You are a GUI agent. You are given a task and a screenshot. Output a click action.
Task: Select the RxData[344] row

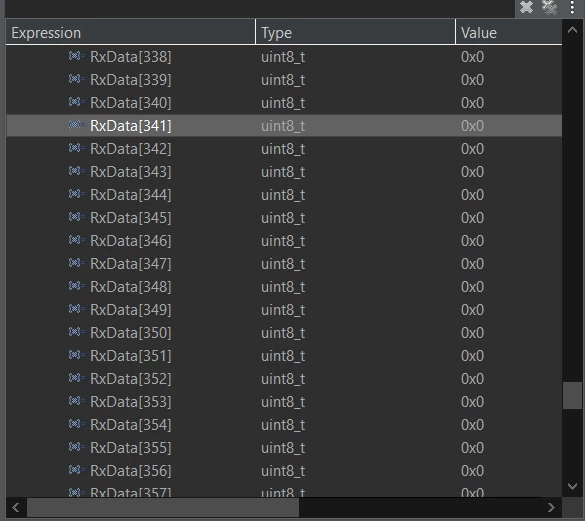[x=284, y=195]
